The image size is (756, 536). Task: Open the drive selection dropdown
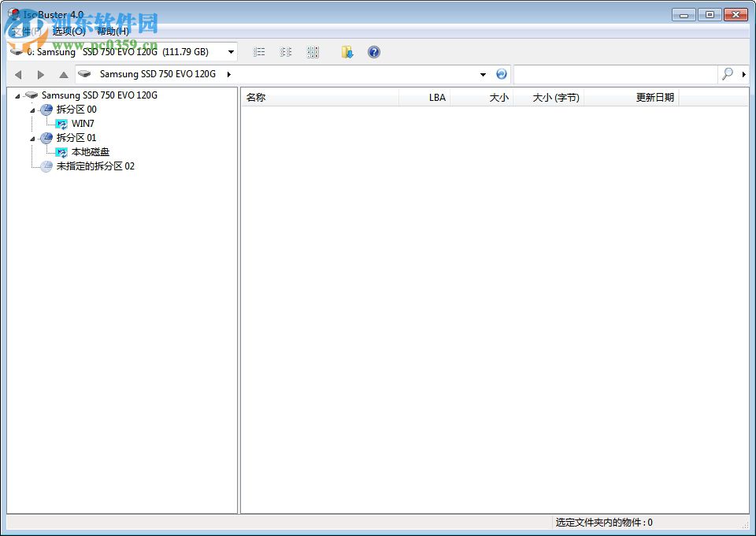pos(231,51)
